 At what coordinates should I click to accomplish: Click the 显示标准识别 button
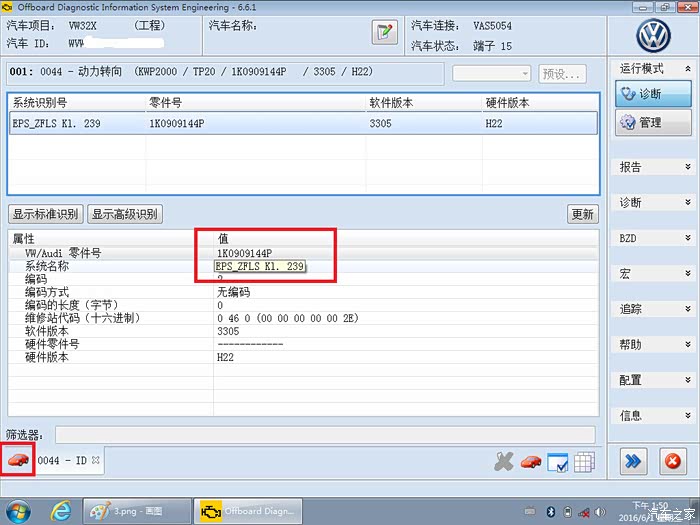tap(46, 214)
